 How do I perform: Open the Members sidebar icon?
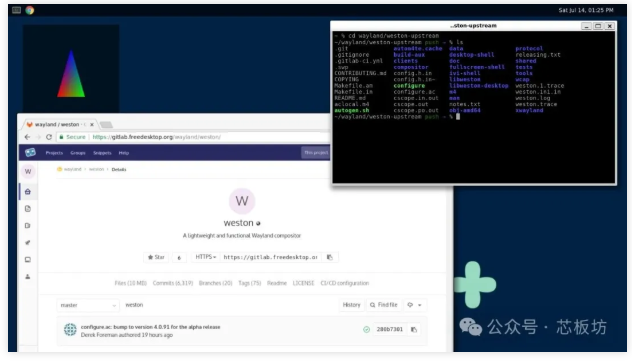[x=28, y=277]
